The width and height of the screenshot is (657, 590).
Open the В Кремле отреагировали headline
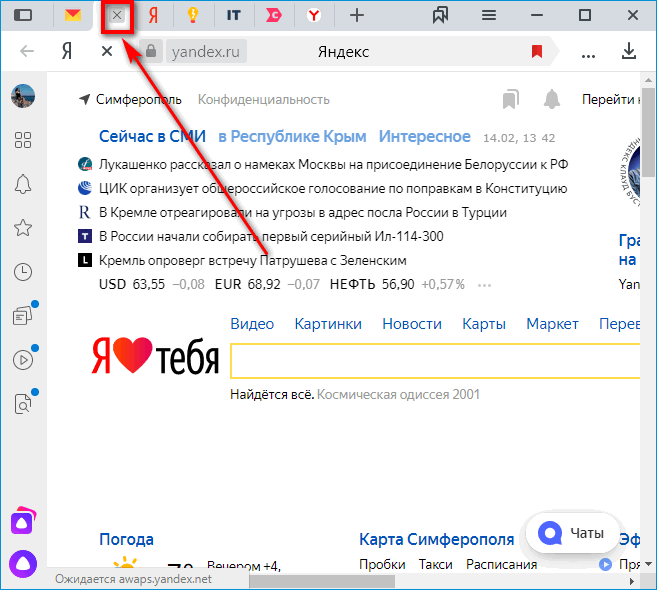(303, 212)
